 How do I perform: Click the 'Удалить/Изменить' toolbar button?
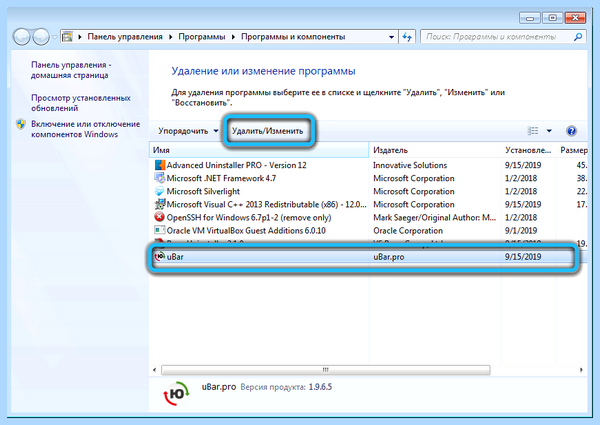tap(267, 131)
